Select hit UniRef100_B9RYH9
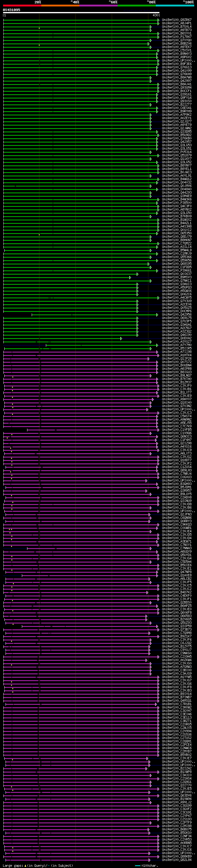Image resolution: width=197 pixels, height=868 pixels. tap(177, 111)
